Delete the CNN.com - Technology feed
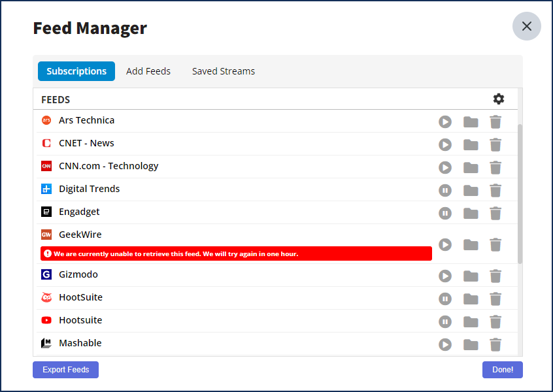This screenshot has width=553, height=392. pyautogui.click(x=495, y=167)
